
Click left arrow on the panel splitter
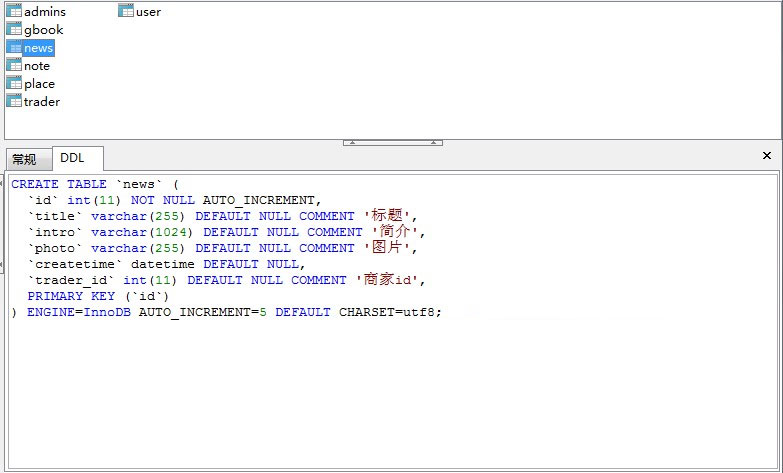pyautogui.click(x=350, y=143)
